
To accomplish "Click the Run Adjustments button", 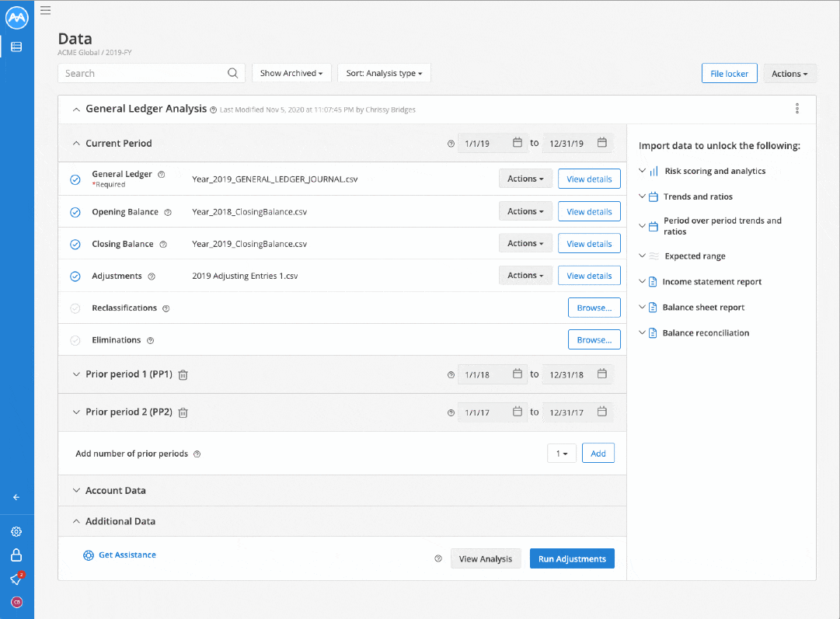I will pyautogui.click(x=572, y=558).
